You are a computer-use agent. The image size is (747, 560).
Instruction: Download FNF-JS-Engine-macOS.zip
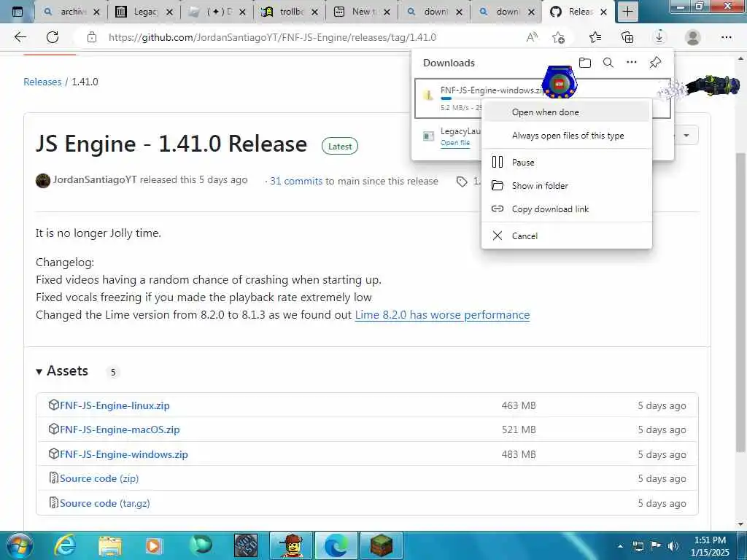tap(120, 429)
